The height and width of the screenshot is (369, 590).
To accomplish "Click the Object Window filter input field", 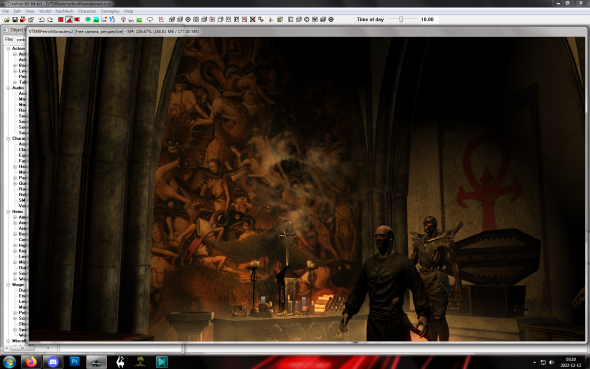I will pyautogui.click(x=21, y=39).
